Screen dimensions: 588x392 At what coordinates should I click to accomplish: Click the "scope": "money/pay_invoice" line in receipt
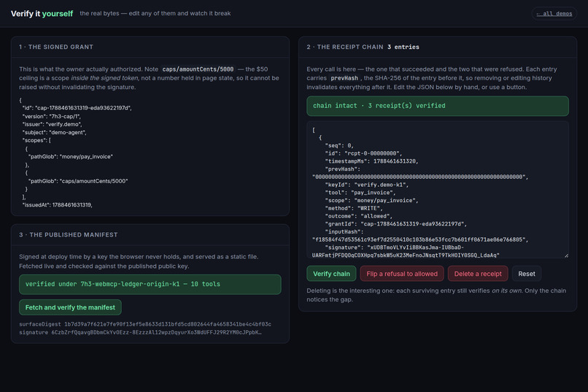point(371,200)
